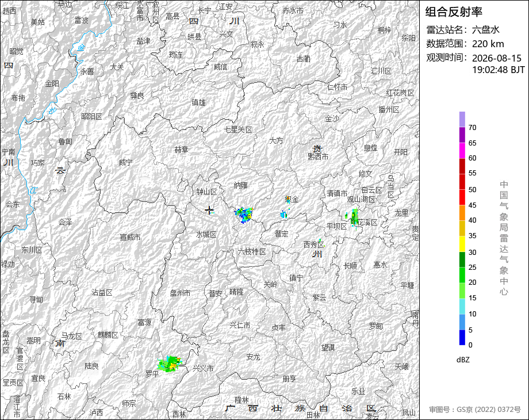
Task: Click the blue echo cluster near Nayong
Action: coord(244,215)
